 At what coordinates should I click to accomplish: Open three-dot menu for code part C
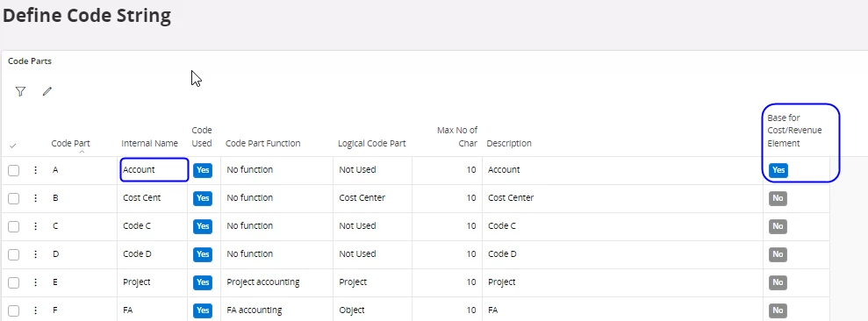point(35,225)
